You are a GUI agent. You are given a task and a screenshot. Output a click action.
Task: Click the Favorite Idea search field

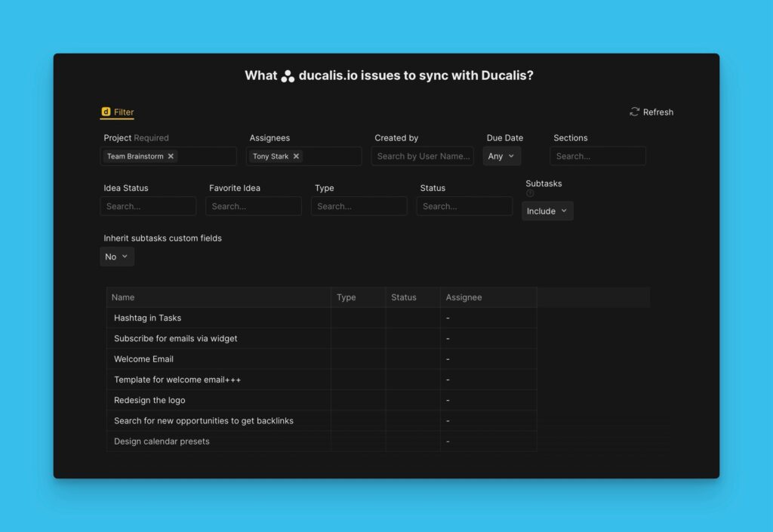pos(254,206)
